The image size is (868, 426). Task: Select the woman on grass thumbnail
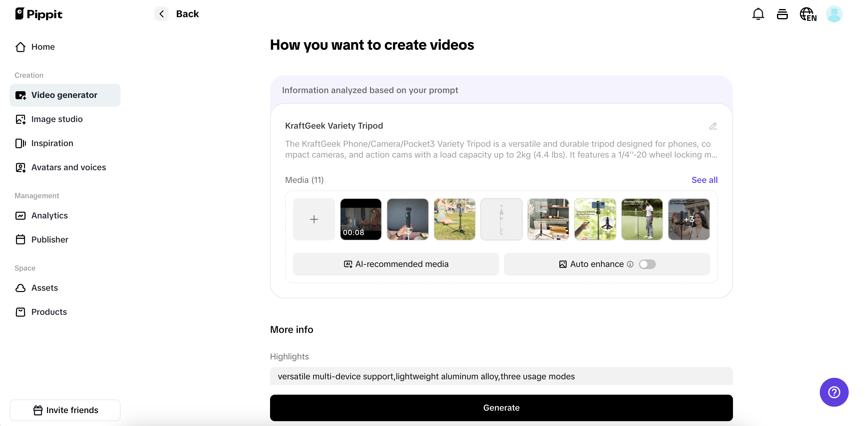coord(454,219)
